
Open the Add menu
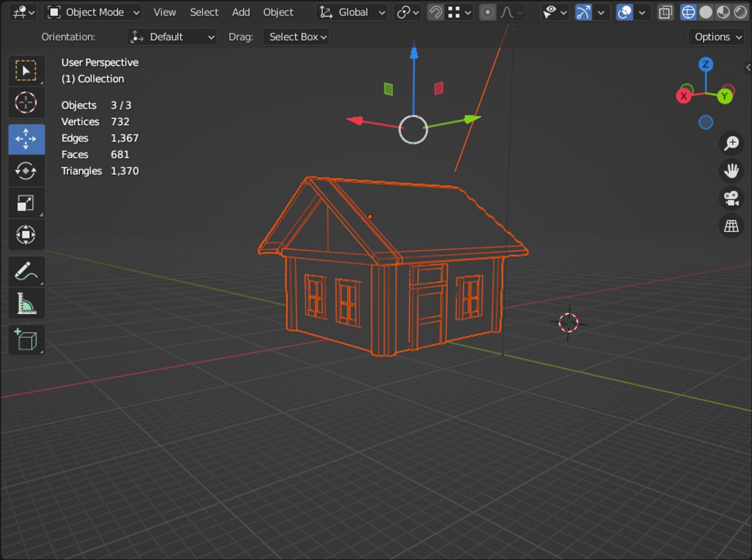(241, 12)
